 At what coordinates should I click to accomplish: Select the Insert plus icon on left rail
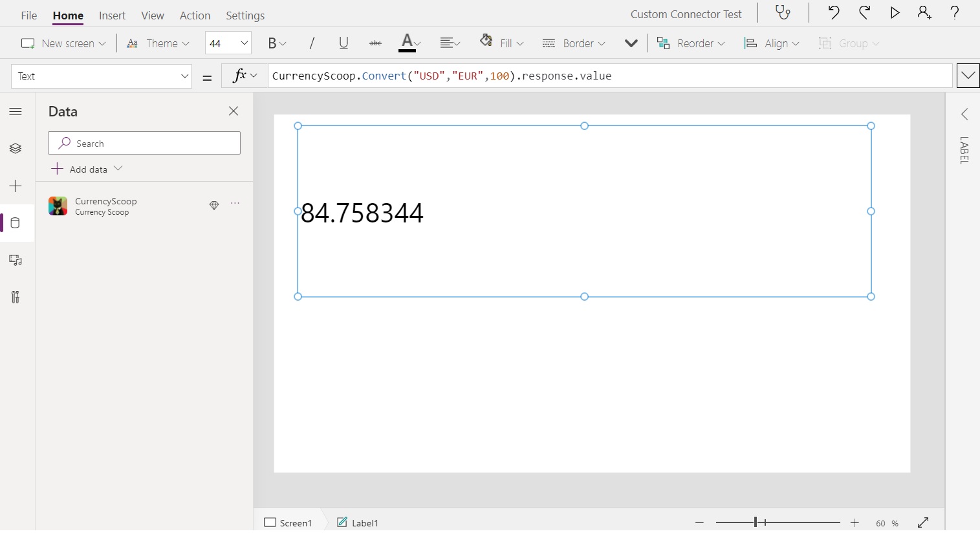point(15,186)
